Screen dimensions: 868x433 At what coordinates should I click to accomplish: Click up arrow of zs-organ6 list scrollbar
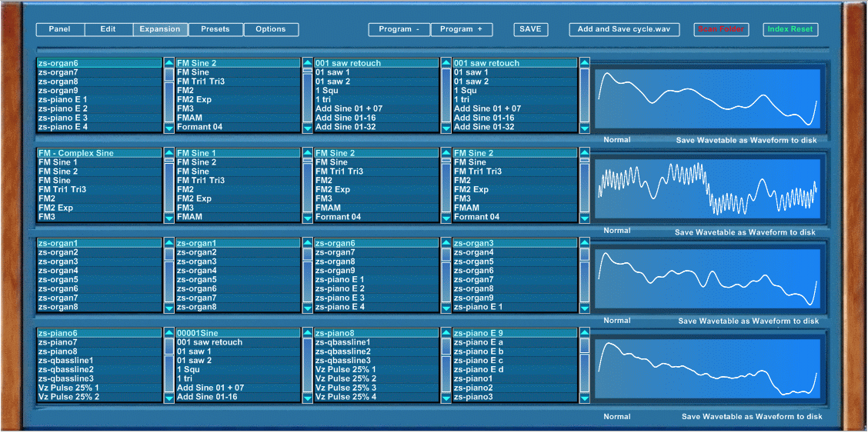169,63
